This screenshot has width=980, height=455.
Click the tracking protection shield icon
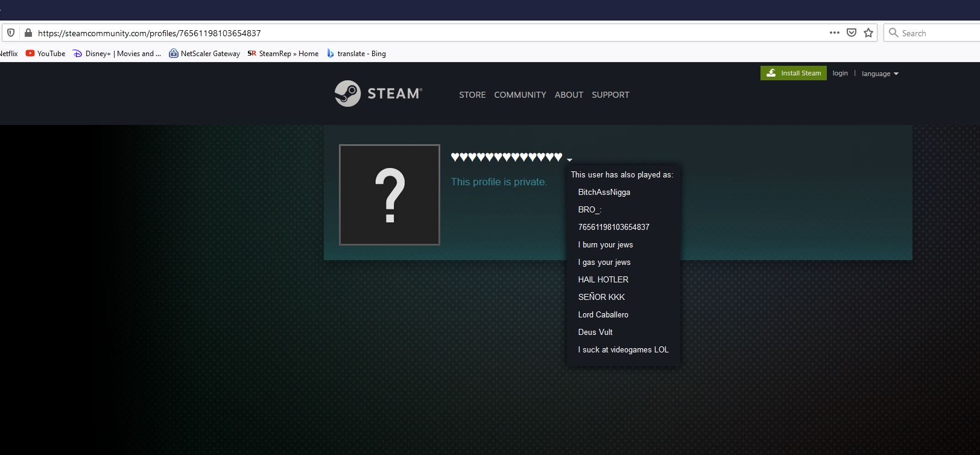pyautogui.click(x=11, y=33)
